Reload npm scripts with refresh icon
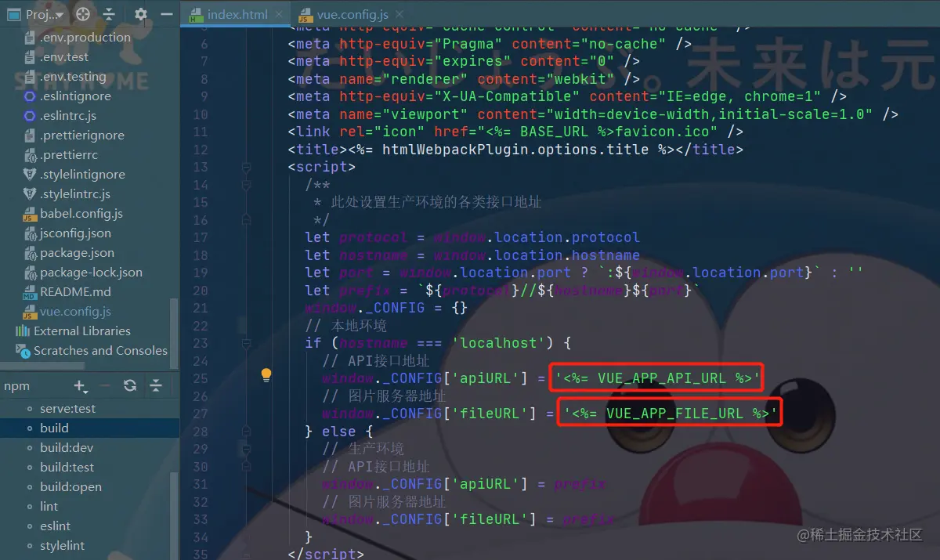The width and height of the screenshot is (940, 560). point(130,385)
